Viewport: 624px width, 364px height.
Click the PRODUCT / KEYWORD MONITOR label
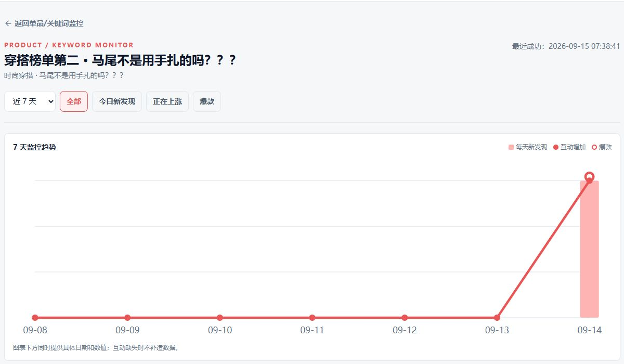click(x=69, y=45)
